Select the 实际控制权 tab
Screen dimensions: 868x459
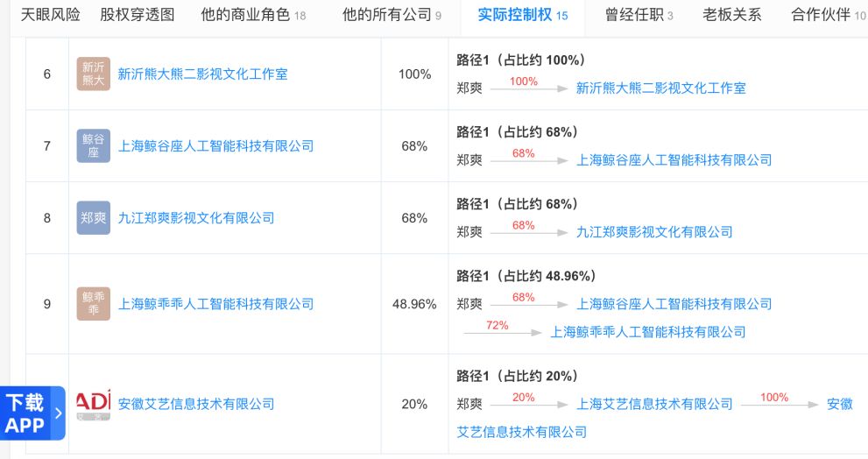click(x=523, y=15)
